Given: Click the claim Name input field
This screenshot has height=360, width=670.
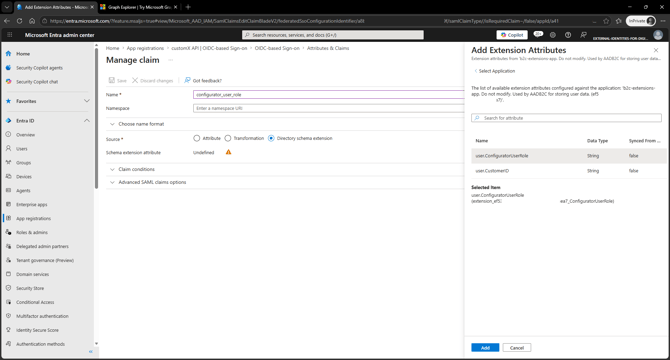Looking at the screenshot, I should tap(329, 95).
